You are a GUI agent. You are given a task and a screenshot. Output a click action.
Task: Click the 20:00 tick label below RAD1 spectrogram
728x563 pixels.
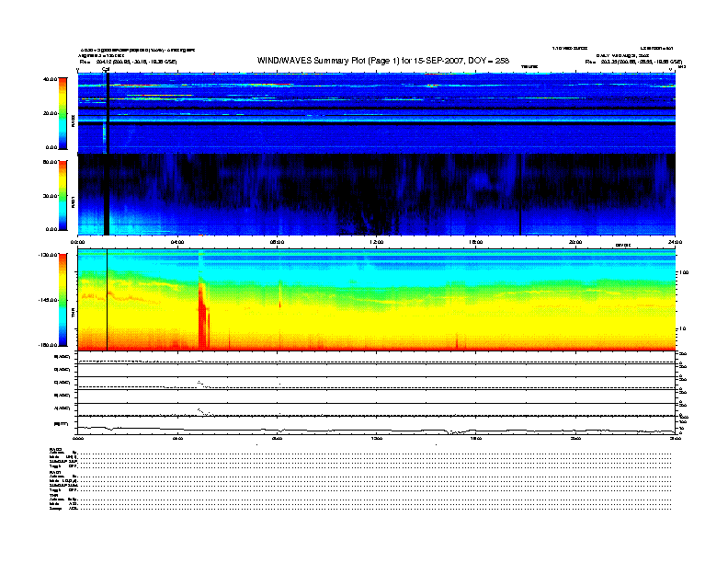tap(575, 242)
